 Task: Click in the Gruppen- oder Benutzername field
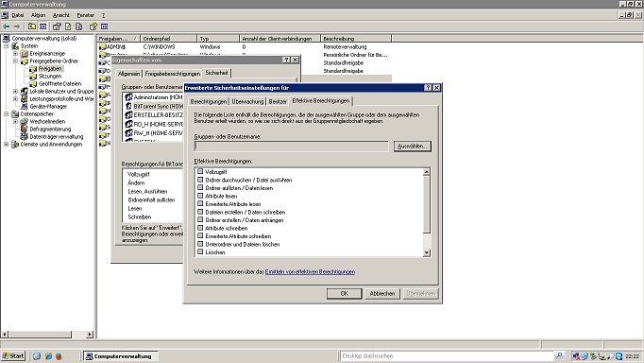[291, 146]
